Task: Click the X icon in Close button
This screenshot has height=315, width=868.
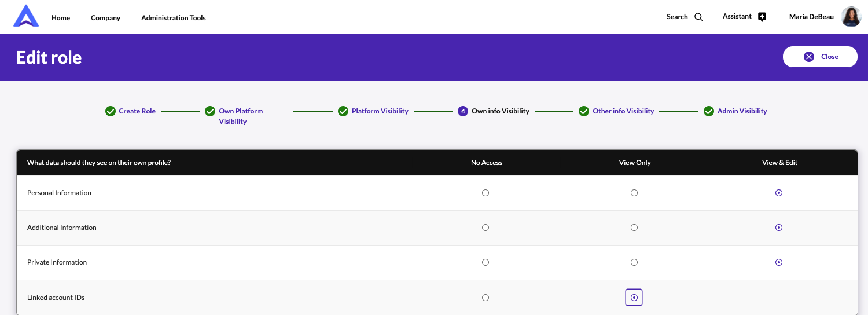Action: (809, 57)
